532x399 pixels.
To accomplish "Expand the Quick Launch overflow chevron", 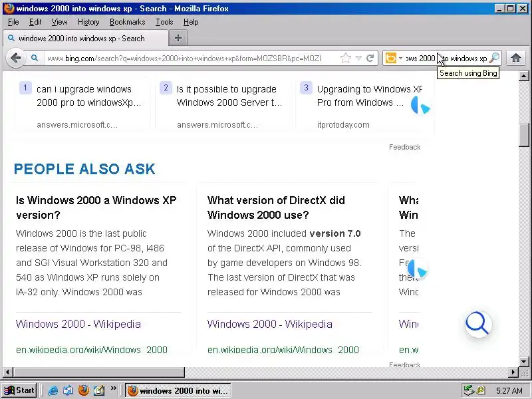I will 113,388.
